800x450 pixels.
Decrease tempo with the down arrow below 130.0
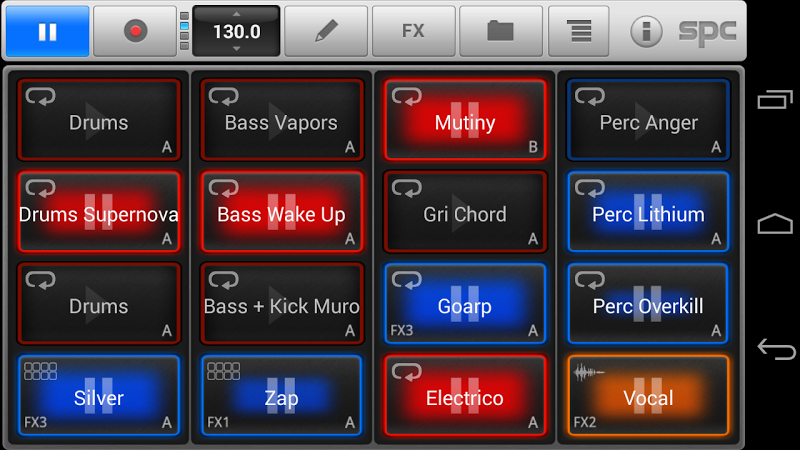click(x=236, y=49)
